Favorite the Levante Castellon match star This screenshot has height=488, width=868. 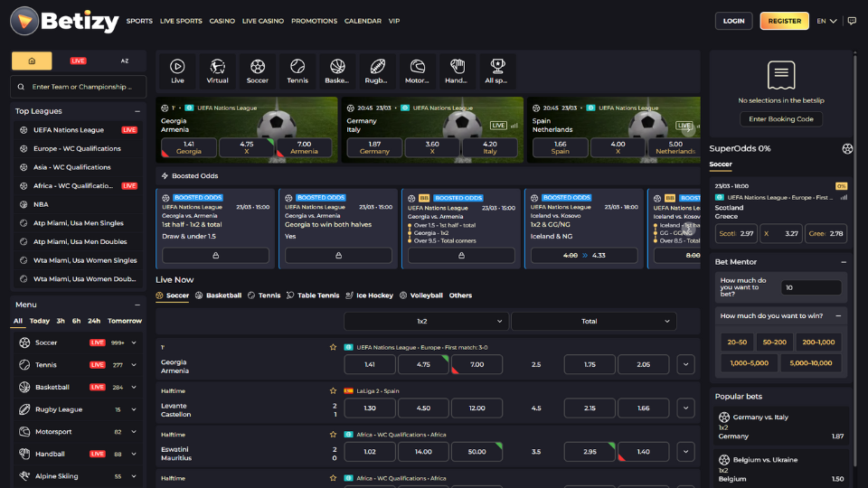(x=333, y=390)
